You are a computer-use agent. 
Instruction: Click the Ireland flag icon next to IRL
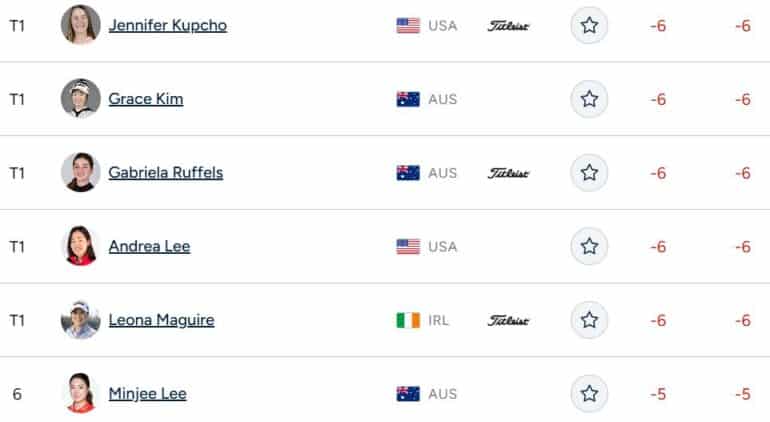click(408, 320)
